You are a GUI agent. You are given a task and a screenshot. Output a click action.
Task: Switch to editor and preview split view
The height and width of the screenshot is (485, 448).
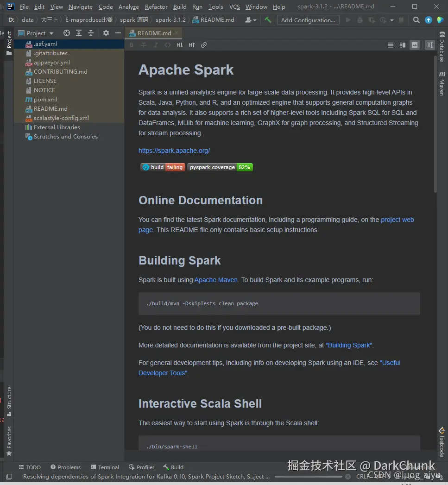(x=403, y=45)
